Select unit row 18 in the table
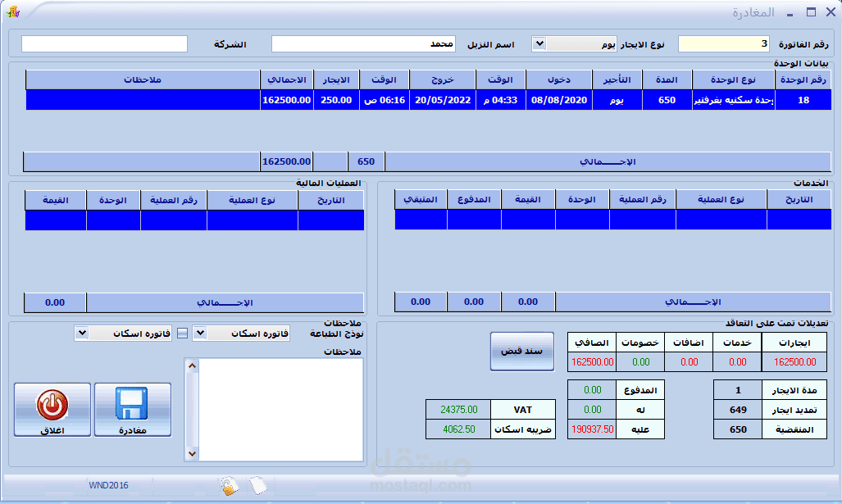This screenshot has width=842, height=504. (429, 100)
